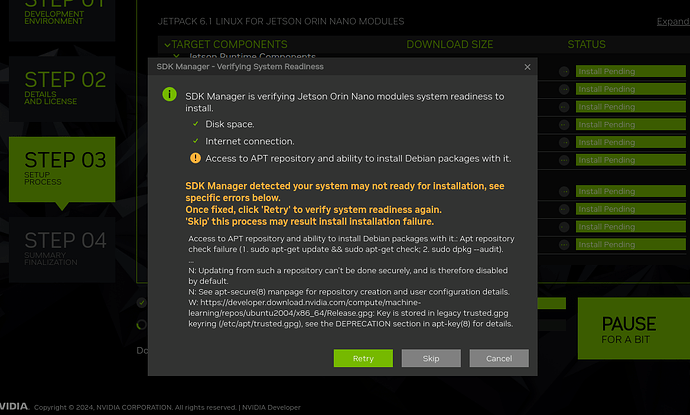Click the Disk space check mark

(x=195, y=124)
